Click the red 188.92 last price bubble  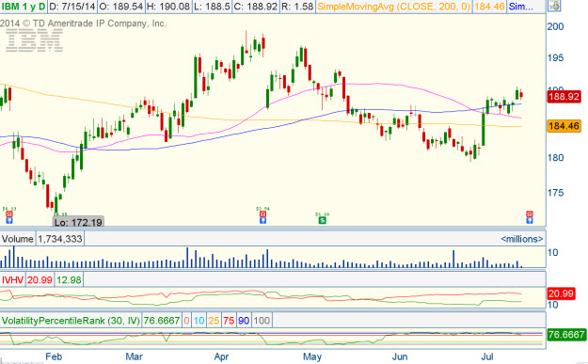pyautogui.click(x=564, y=97)
